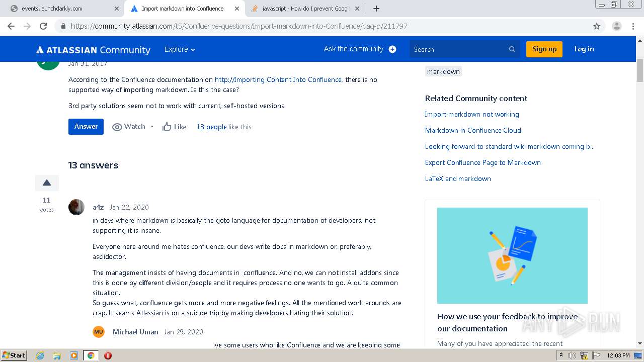Click the search magnifier icon
Image resolution: width=644 pixels, height=362 pixels.
click(x=512, y=49)
